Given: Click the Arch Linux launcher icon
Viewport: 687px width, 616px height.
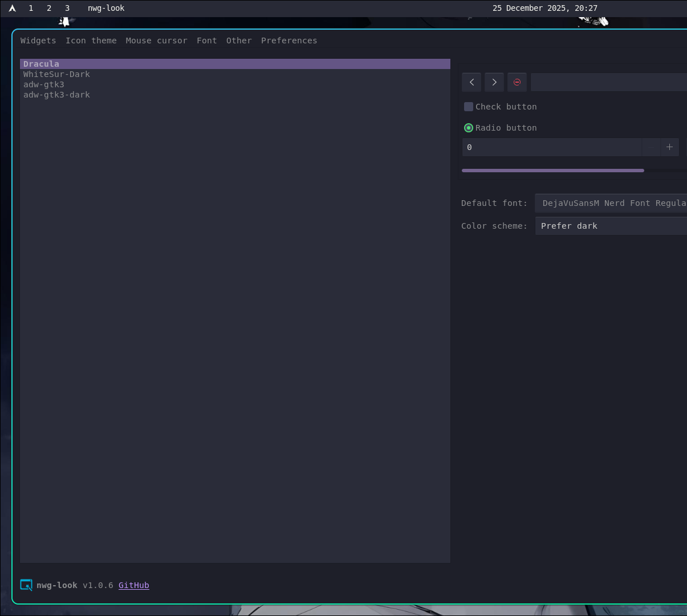Looking at the screenshot, I should pyautogui.click(x=12, y=8).
